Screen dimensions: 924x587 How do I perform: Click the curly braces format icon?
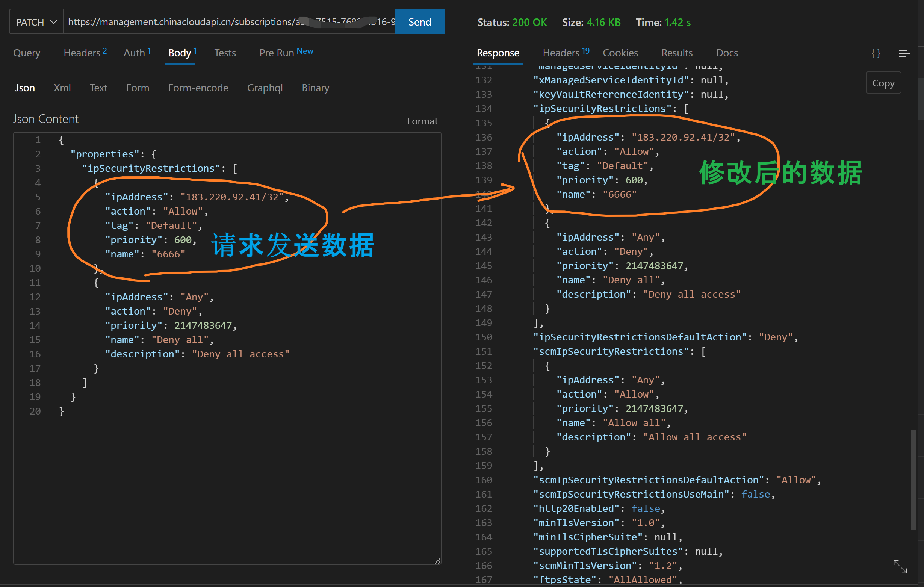tap(875, 53)
